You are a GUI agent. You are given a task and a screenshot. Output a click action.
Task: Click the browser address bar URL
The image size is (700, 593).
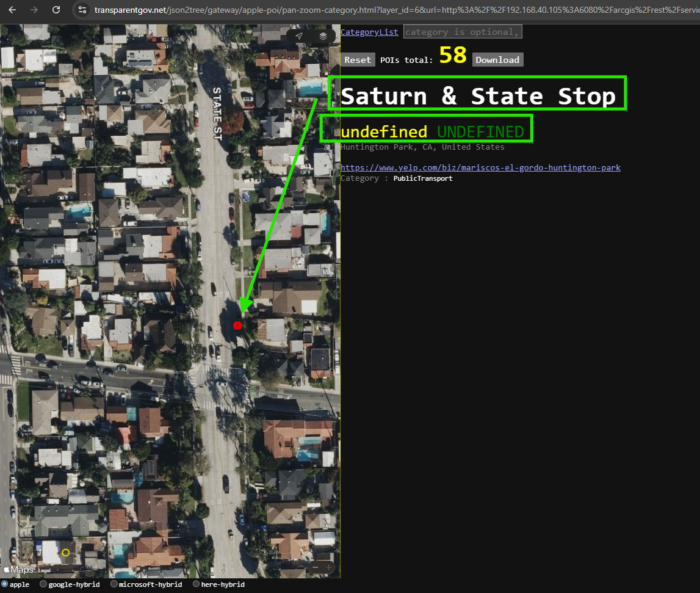[x=393, y=10]
